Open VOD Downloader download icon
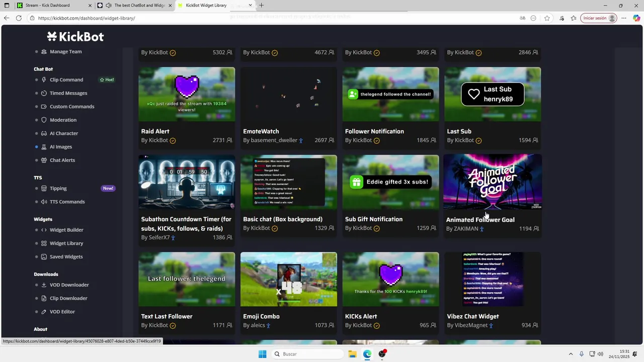The image size is (644, 362). [x=44, y=285]
